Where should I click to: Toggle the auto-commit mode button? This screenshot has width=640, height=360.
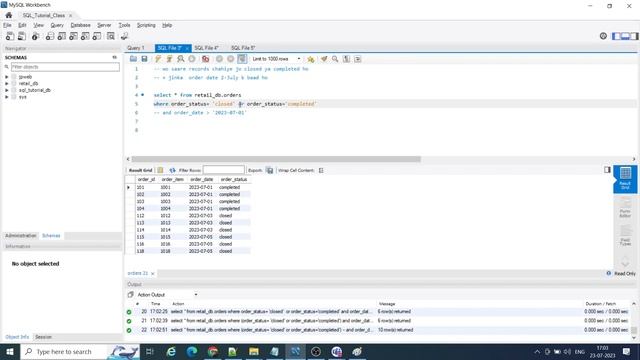pos(242,59)
